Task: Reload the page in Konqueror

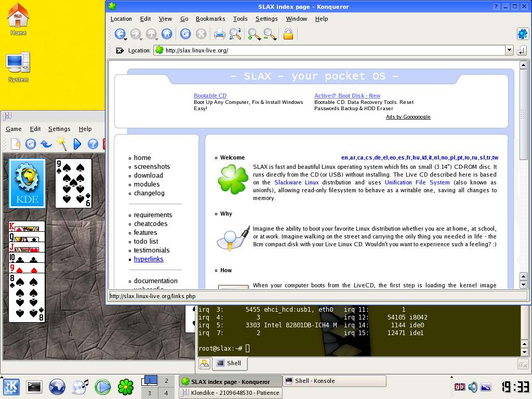Action: click(185, 34)
